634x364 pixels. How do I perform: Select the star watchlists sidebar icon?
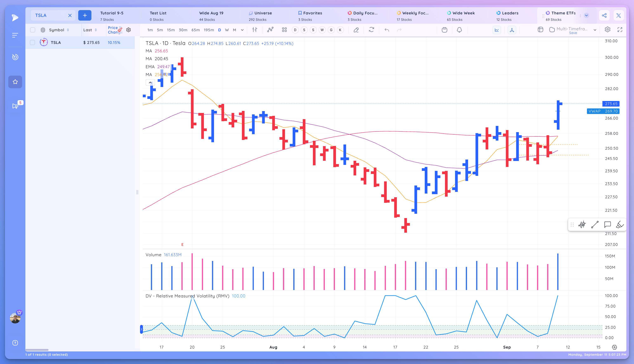click(x=15, y=82)
